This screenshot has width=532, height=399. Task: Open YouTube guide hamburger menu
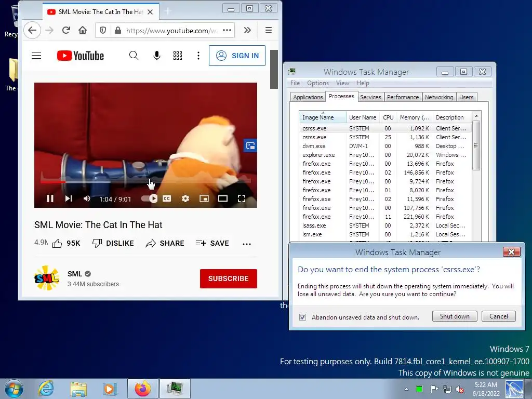pos(36,56)
